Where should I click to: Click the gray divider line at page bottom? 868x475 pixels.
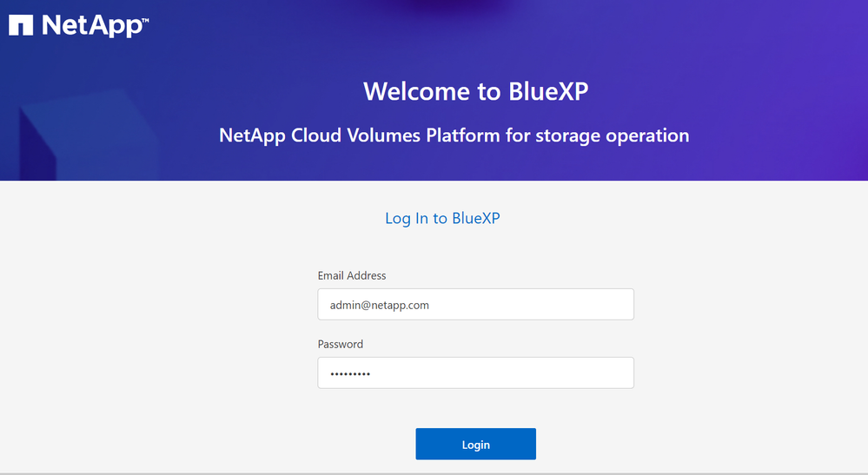click(x=434, y=473)
